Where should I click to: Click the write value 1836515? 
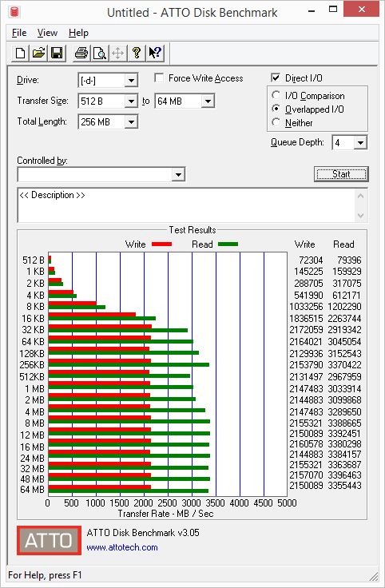(x=306, y=319)
